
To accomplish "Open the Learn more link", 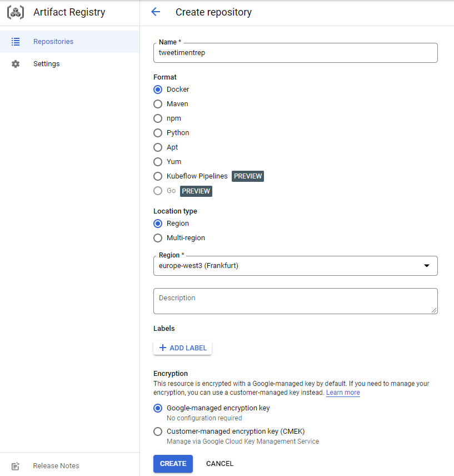I will (343, 393).
